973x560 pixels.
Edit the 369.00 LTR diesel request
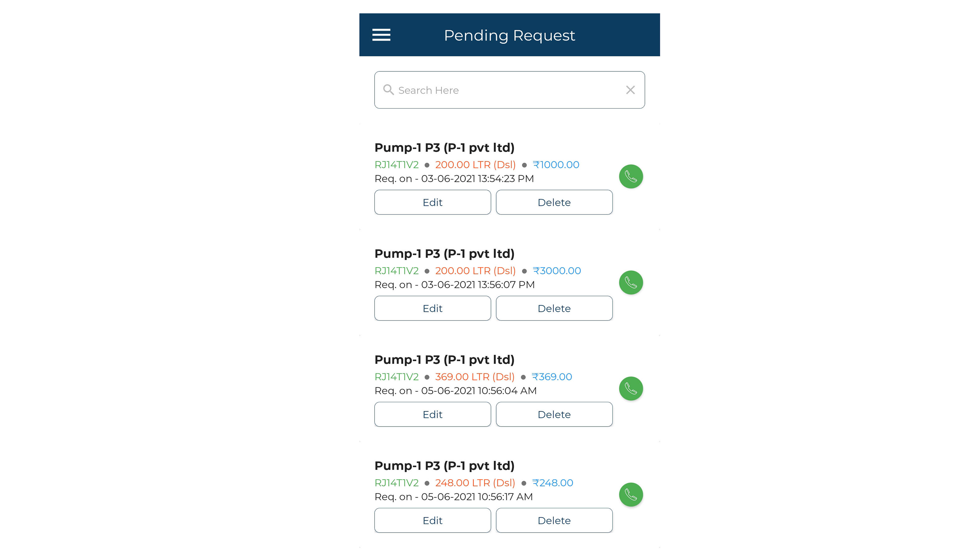(432, 414)
